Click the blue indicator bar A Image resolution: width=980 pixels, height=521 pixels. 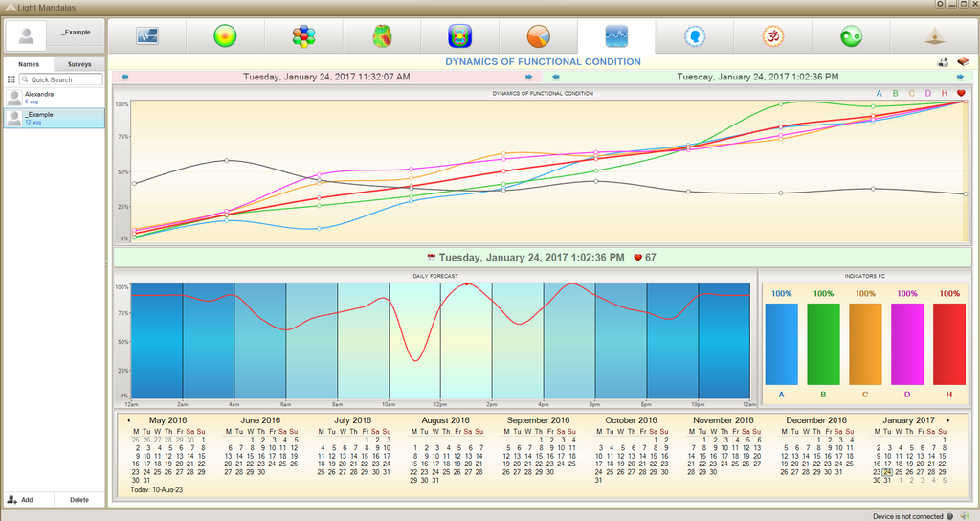point(781,344)
